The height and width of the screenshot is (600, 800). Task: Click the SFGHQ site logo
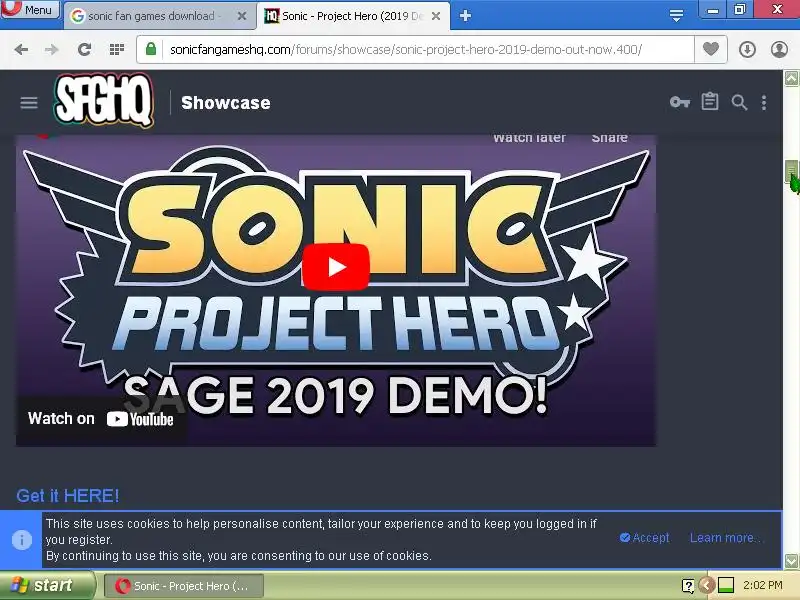(x=104, y=100)
